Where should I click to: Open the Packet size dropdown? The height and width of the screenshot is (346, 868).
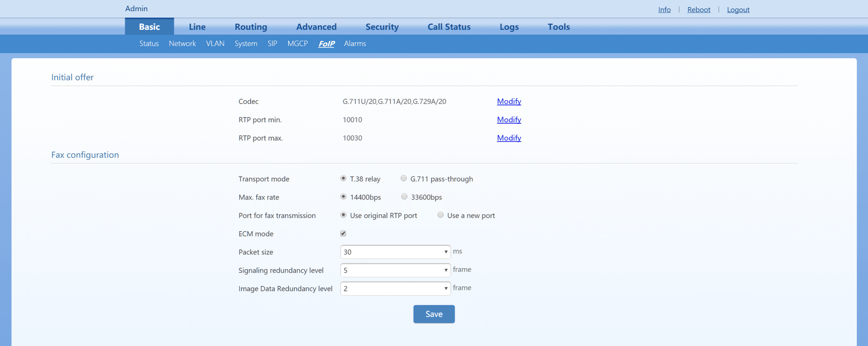[x=395, y=252]
